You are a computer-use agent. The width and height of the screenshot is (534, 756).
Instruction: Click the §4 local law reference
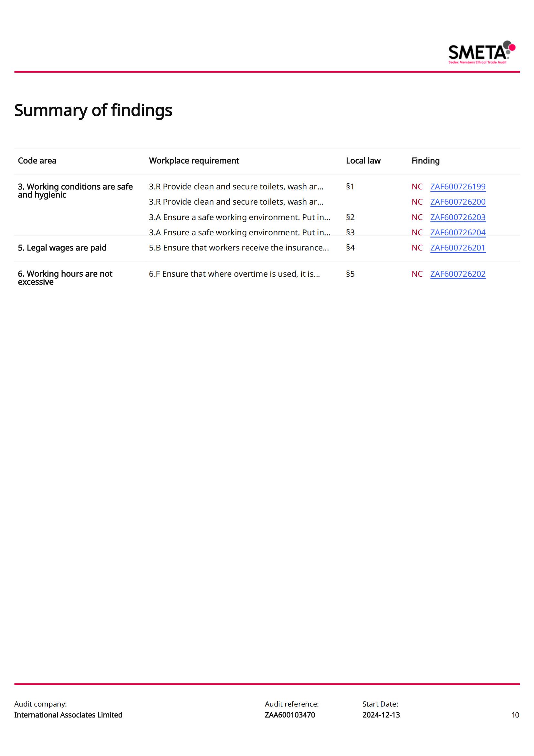click(x=350, y=248)
